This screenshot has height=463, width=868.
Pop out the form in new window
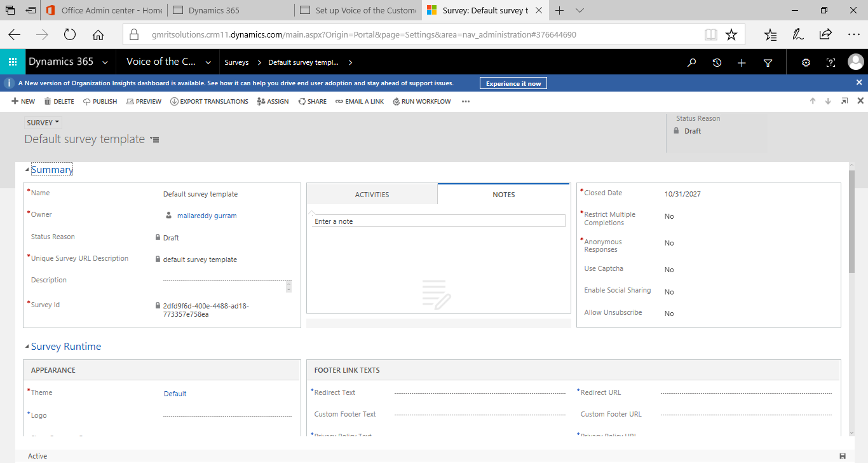[x=844, y=101]
